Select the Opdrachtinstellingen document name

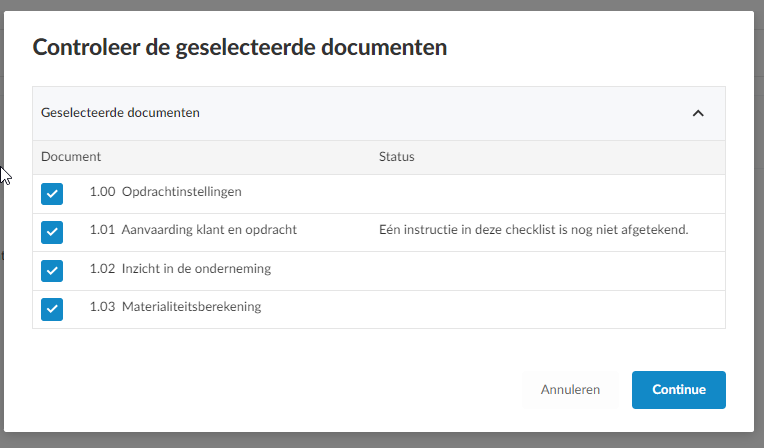pos(181,192)
